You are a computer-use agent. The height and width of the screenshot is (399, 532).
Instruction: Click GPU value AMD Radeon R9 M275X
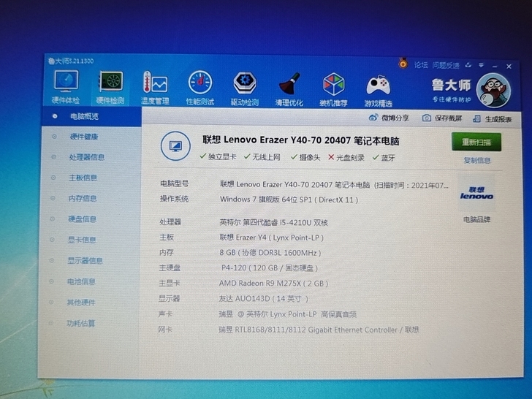click(x=273, y=284)
